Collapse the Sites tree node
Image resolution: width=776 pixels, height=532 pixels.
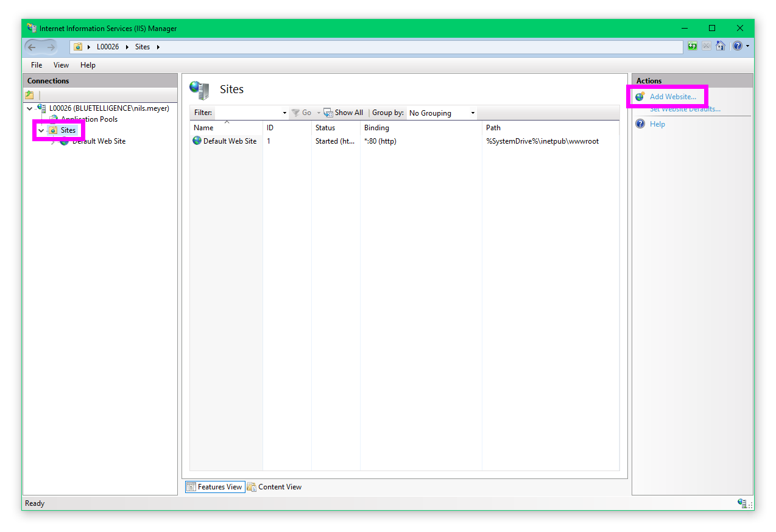click(x=41, y=130)
